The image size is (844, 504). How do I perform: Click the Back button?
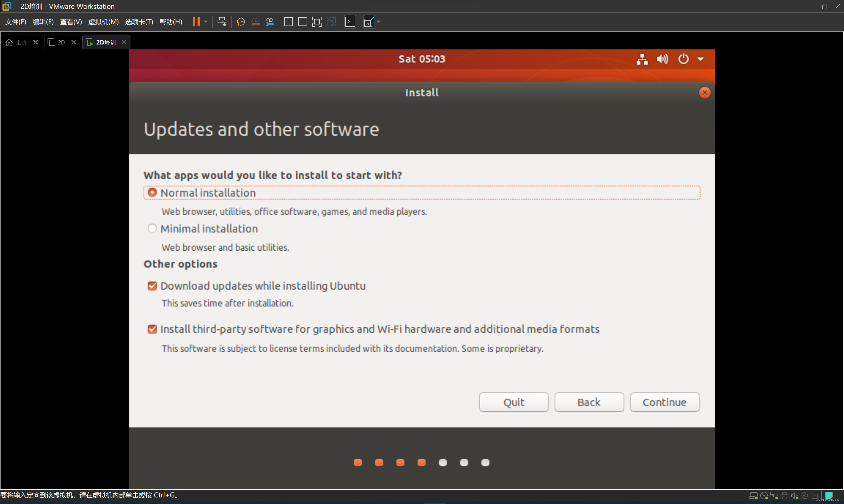(x=589, y=402)
